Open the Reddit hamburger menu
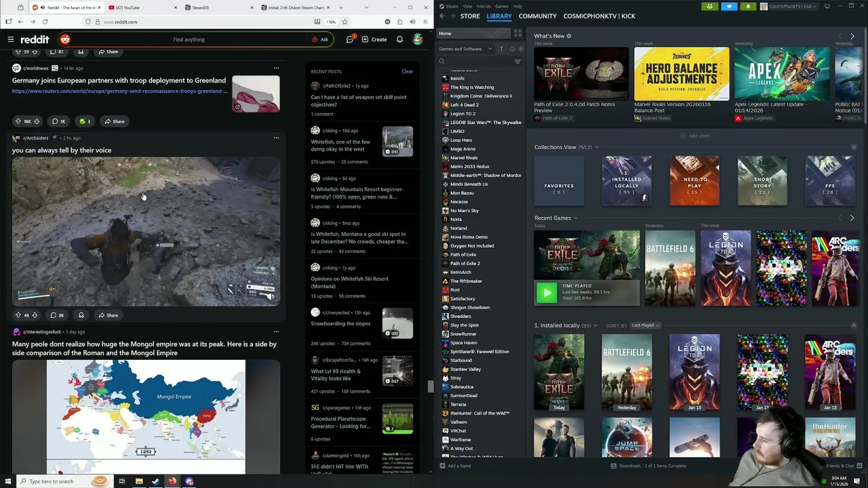Image resolution: width=868 pixels, height=488 pixels. click(10, 39)
